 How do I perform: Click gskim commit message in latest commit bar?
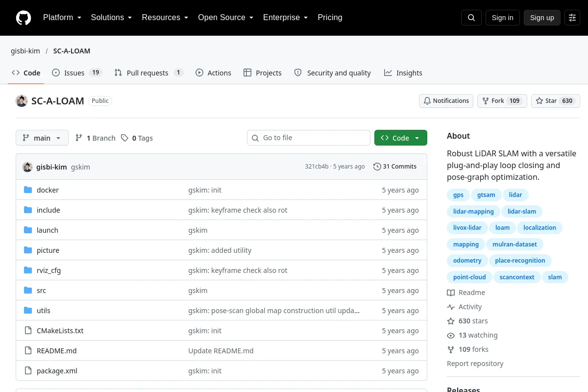pos(80,167)
